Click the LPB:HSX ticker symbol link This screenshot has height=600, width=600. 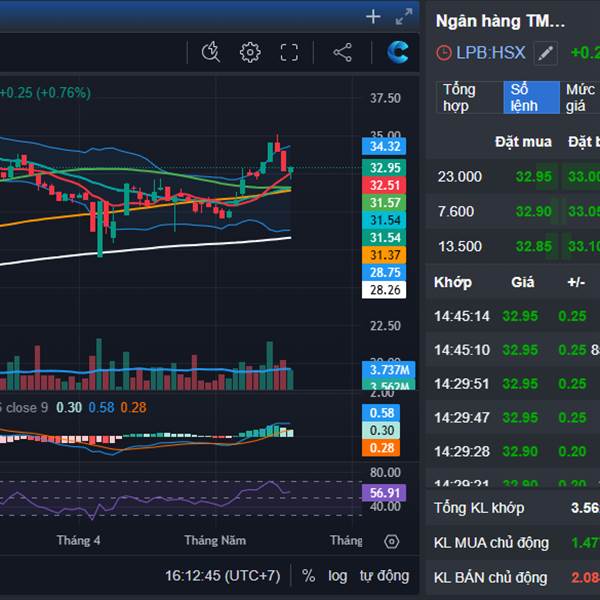pyautogui.click(x=491, y=53)
